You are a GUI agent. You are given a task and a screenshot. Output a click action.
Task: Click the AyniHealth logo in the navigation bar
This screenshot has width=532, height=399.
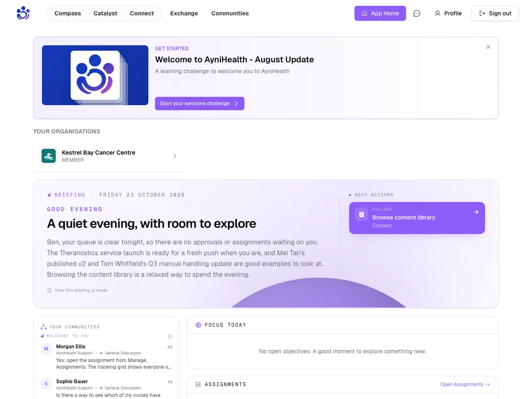pos(23,13)
